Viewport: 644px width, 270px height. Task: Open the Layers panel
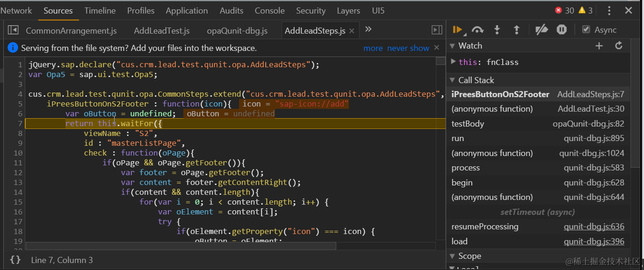(x=348, y=10)
